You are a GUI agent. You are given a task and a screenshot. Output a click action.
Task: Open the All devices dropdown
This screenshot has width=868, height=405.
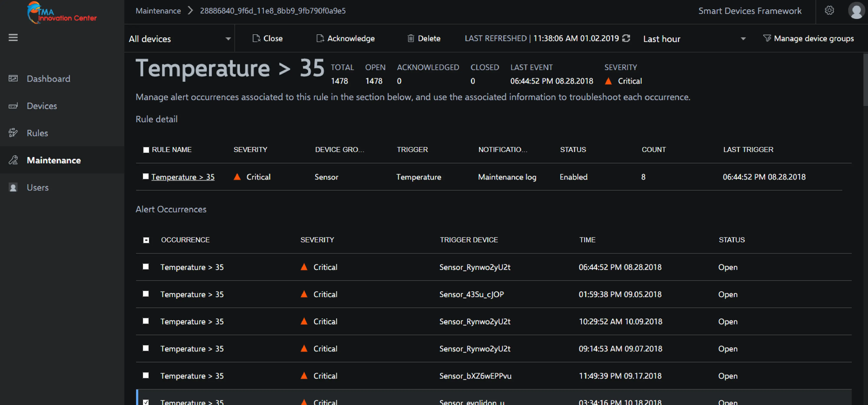click(180, 39)
